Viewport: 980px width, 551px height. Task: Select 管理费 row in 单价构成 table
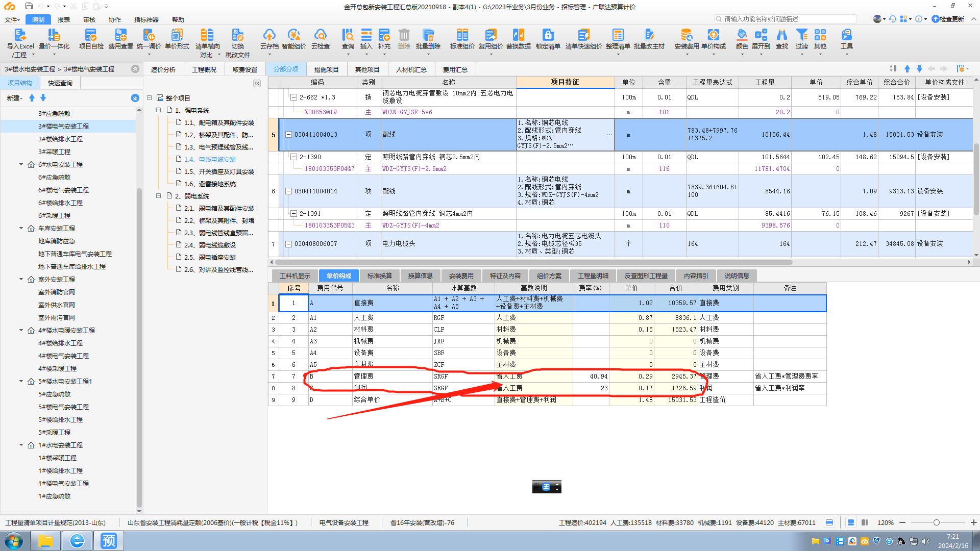[x=547, y=376]
